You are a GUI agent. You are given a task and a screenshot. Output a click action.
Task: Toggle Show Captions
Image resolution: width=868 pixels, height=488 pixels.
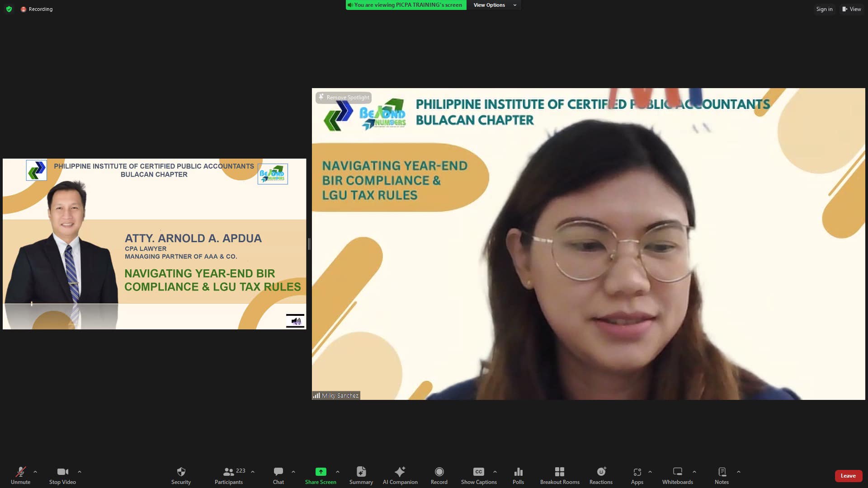tap(479, 475)
